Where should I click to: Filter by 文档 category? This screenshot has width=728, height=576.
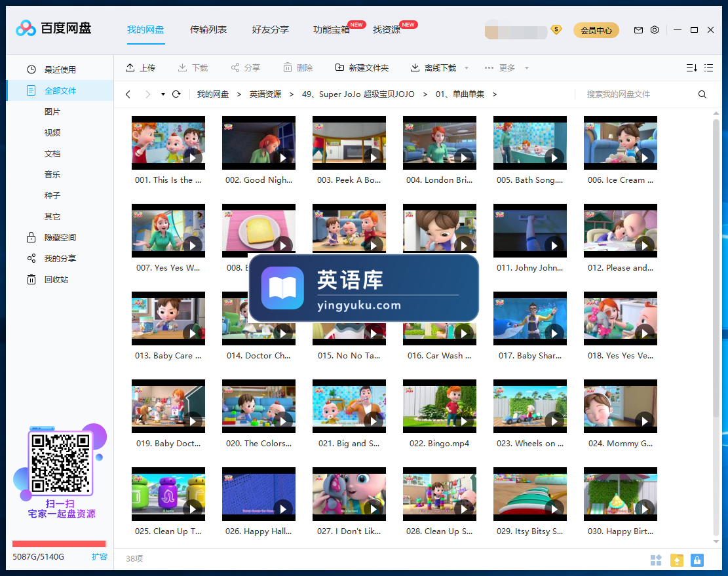point(52,153)
